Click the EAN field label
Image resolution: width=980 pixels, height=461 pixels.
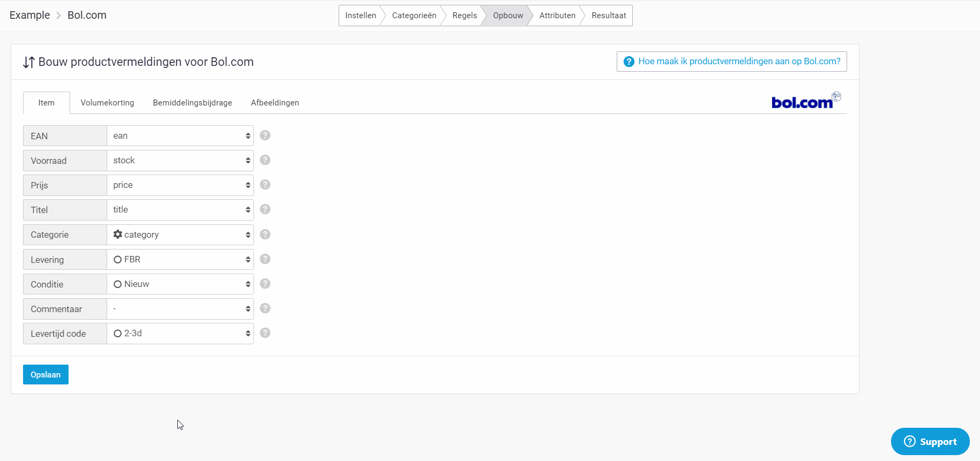tap(65, 136)
